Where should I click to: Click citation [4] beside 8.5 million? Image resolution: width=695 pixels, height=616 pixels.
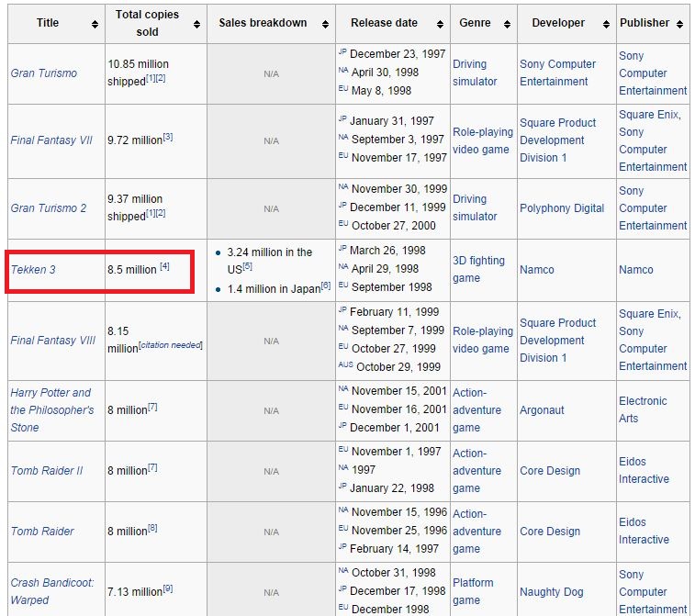[164, 266]
